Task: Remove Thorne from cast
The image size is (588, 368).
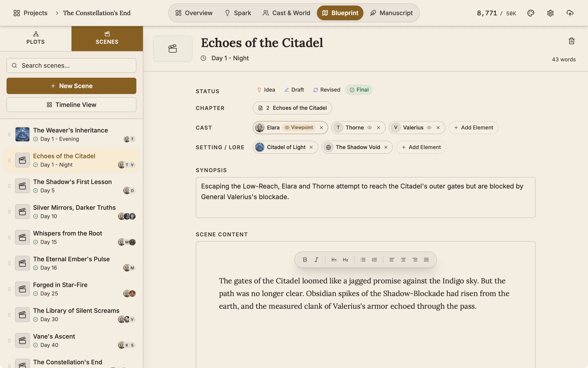Action: pos(378,128)
